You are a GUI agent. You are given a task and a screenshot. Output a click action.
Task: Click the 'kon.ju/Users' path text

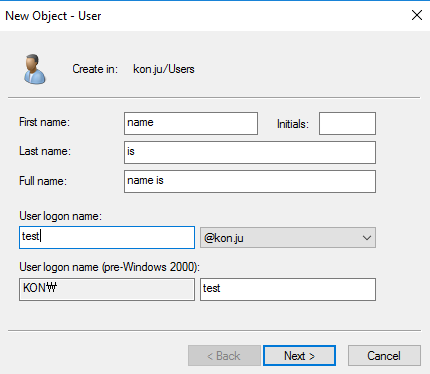(164, 69)
